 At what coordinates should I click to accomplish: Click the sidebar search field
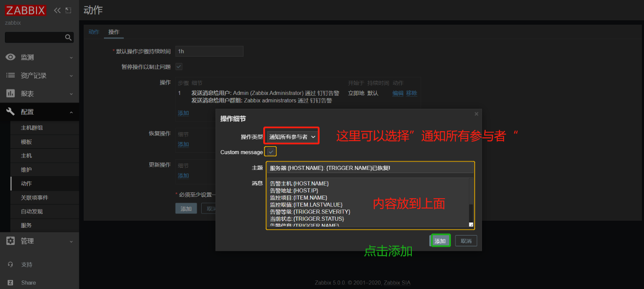(x=35, y=37)
